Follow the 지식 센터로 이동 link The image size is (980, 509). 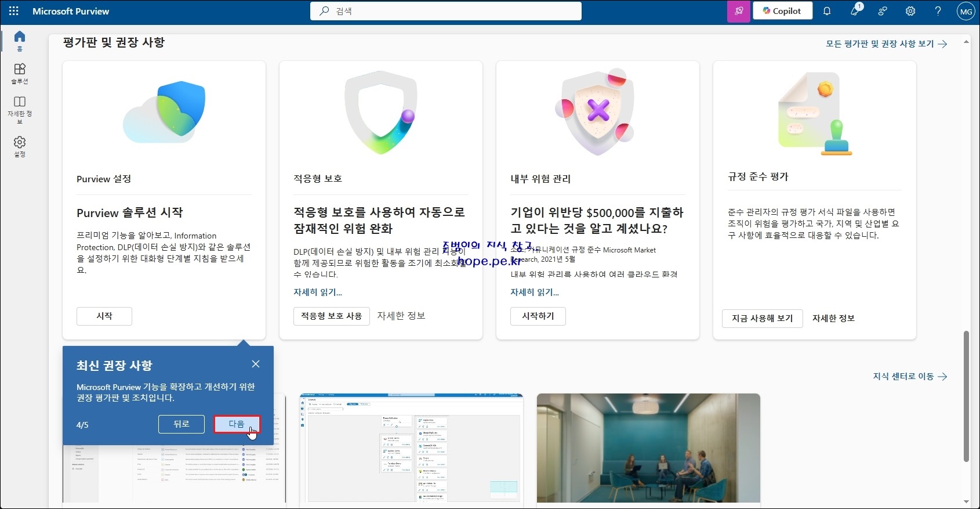(x=910, y=377)
